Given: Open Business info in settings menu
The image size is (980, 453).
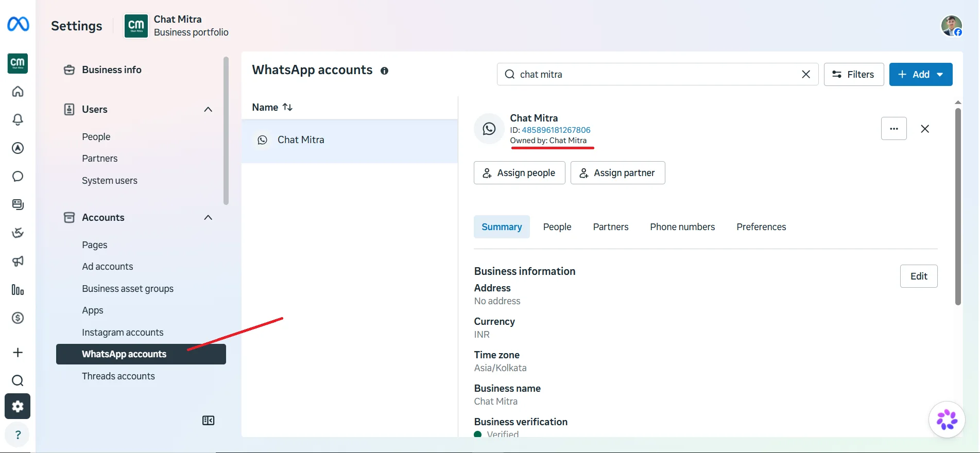Looking at the screenshot, I should (x=111, y=69).
